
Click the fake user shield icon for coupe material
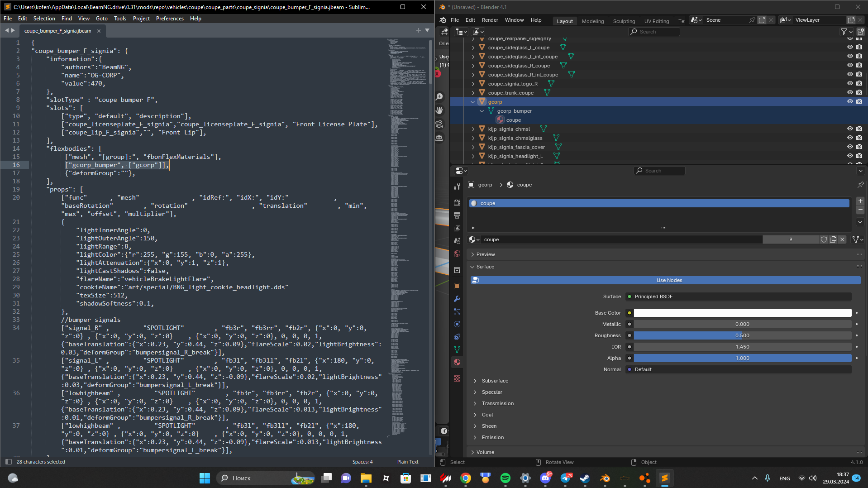coord(824,239)
